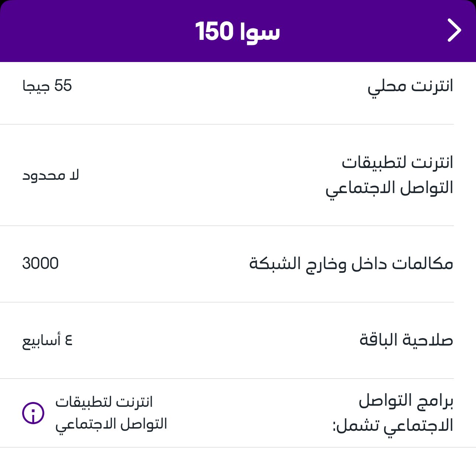Click the divider under the 3000 calls row
The height and width of the screenshot is (450, 476).
coord(227,302)
